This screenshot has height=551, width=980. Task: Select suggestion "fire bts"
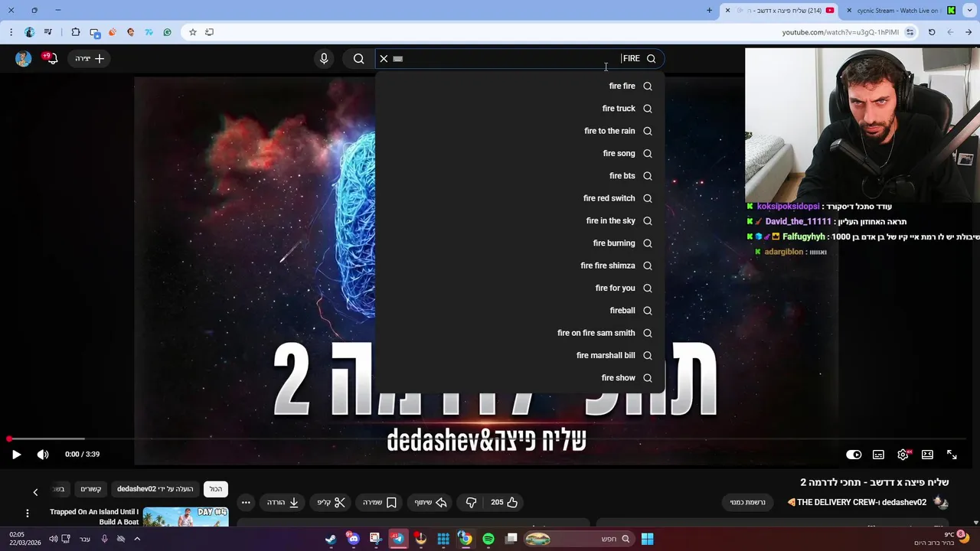tap(520, 176)
